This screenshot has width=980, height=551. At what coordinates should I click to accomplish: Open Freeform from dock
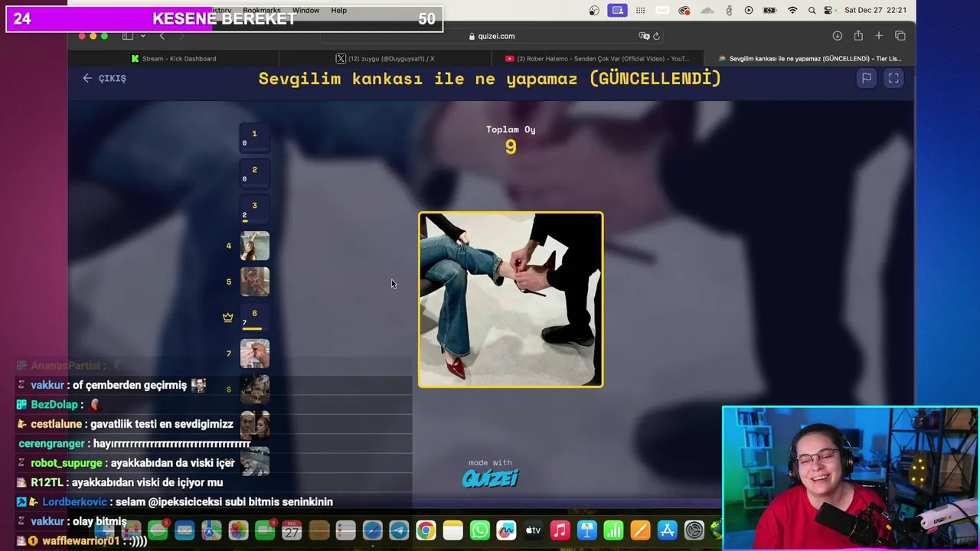(506, 530)
